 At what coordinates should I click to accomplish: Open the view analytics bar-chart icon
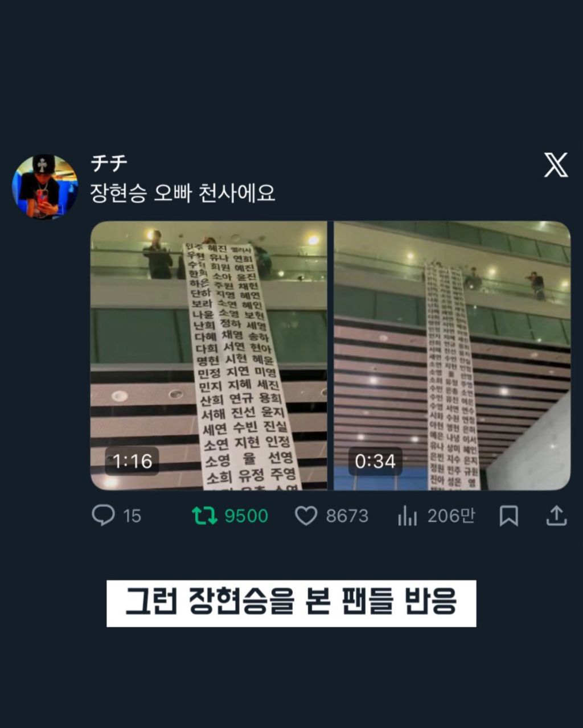(x=407, y=516)
